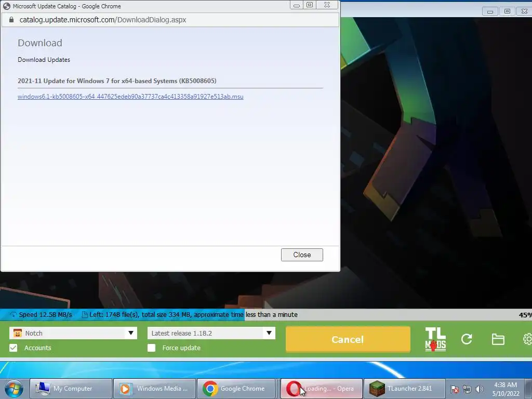Viewport: 532px width, 399px height.
Task: Maximize the TLauncher window behind
Action: 507,11
